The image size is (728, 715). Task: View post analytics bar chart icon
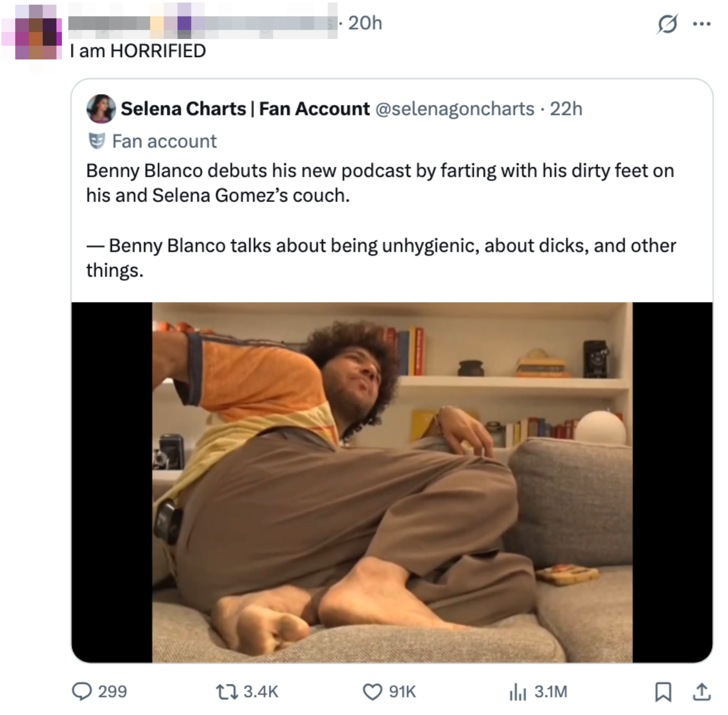point(517,691)
